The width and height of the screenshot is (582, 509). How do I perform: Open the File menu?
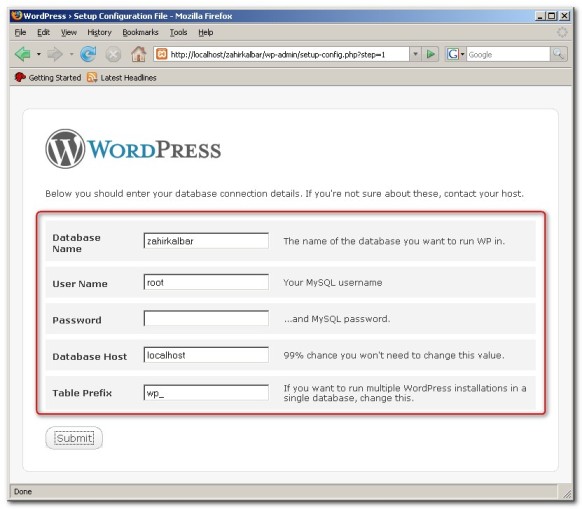pos(20,32)
